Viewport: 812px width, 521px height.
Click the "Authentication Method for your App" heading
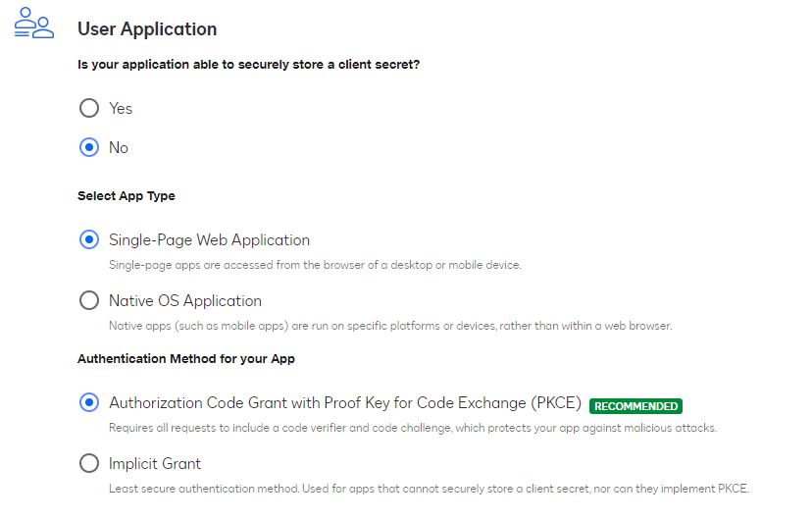pyautogui.click(x=186, y=358)
